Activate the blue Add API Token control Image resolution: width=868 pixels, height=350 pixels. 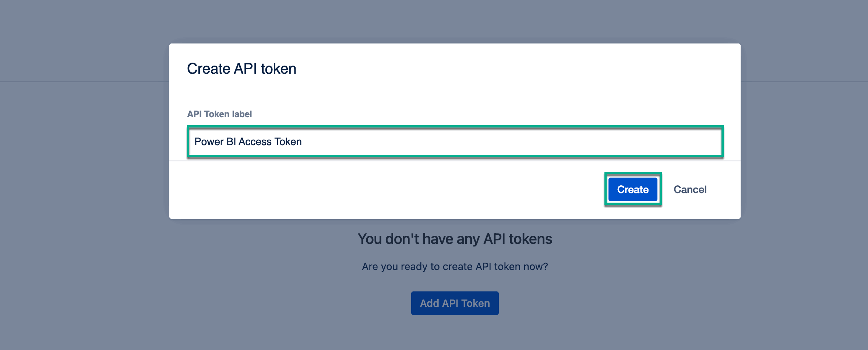(x=454, y=303)
